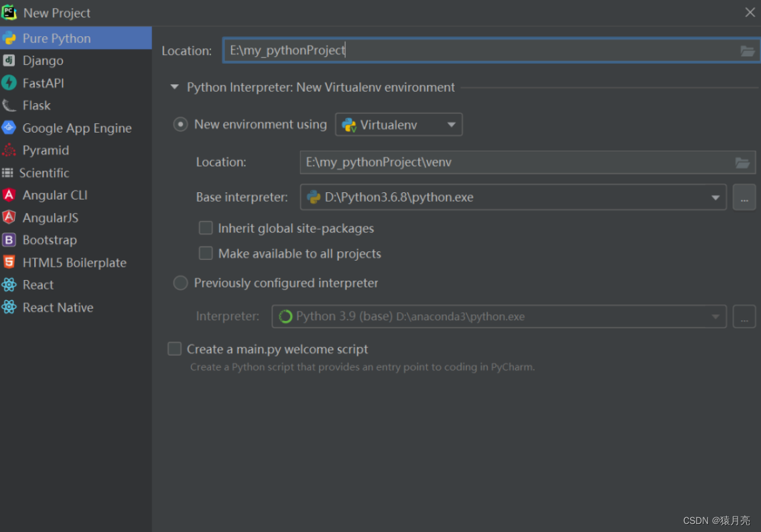Select Angular CLI project type
The height and width of the screenshot is (532, 761).
76,195
